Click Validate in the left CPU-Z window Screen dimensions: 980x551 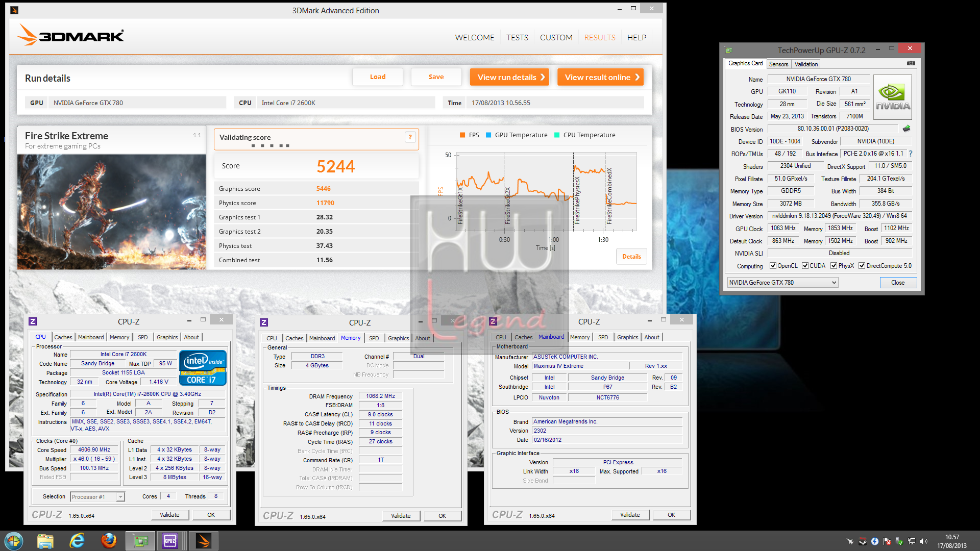tap(169, 515)
